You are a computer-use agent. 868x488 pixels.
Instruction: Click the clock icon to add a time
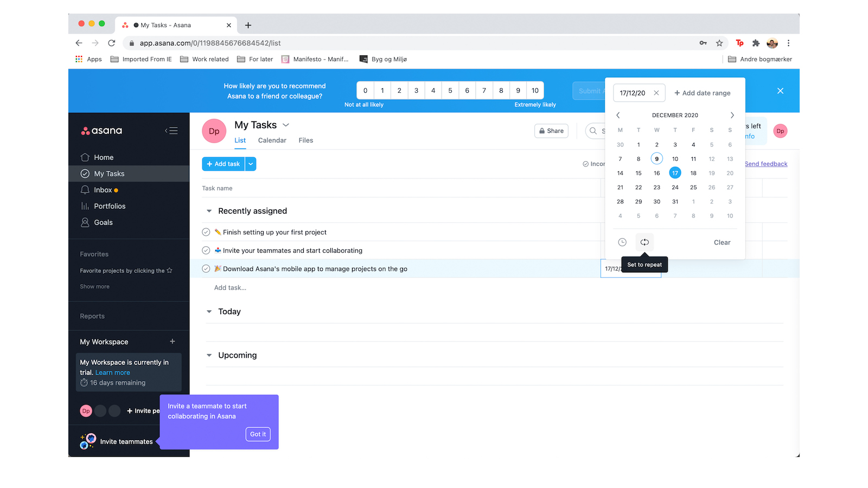[622, 242]
